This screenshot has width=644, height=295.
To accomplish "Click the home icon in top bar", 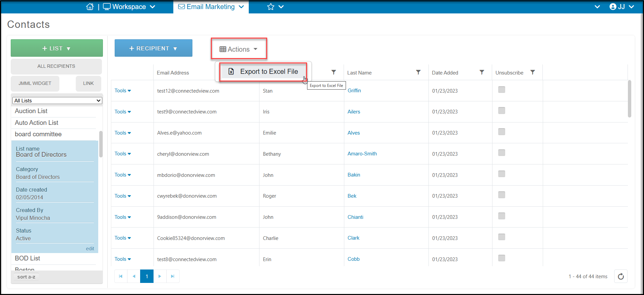I will tap(90, 7).
